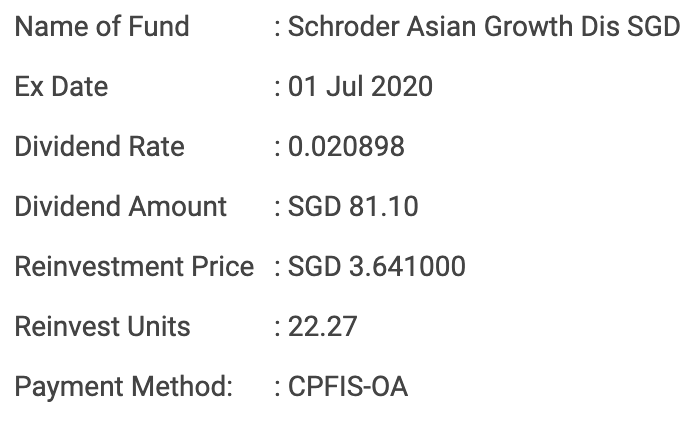
Task: Click the "Name of Fund" label
Action: (x=101, y=26)
